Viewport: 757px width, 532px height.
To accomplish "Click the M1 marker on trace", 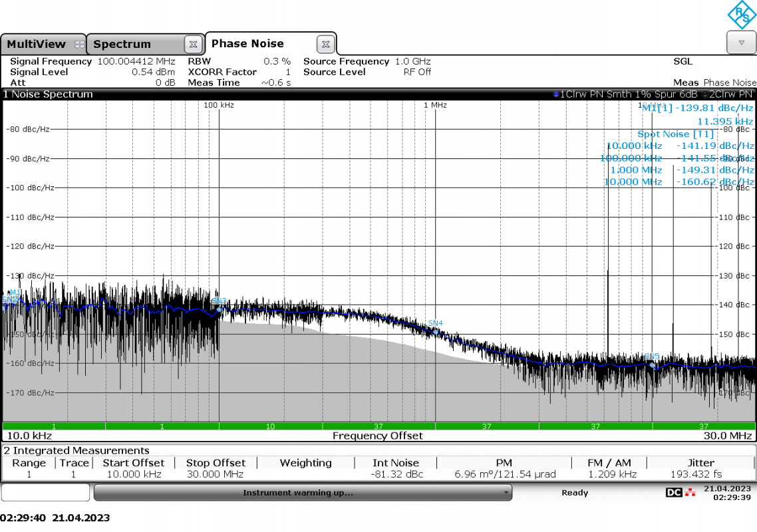I will point(15,292).
